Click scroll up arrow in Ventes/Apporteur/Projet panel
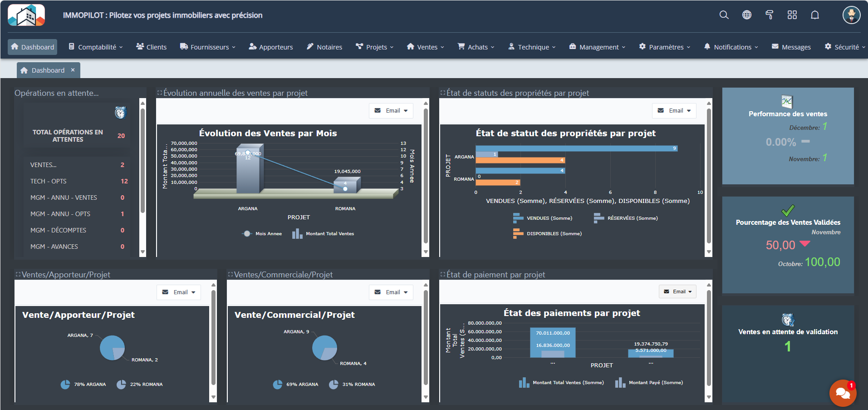Image resolution: width=868 pixels, height=410 pixels. 213,285
